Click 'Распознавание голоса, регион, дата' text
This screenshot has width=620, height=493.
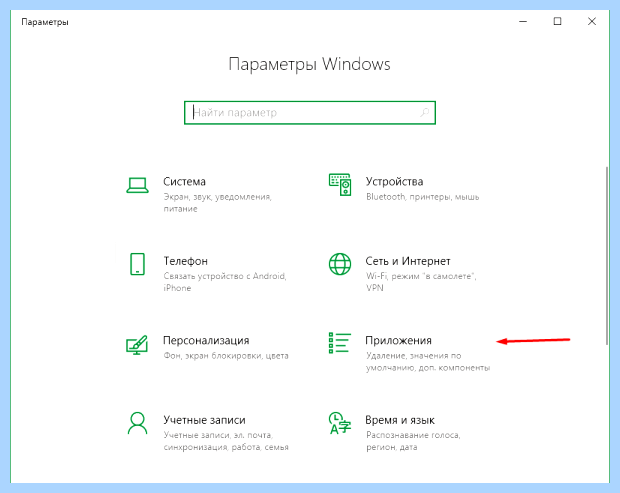(x=413, y=441)
